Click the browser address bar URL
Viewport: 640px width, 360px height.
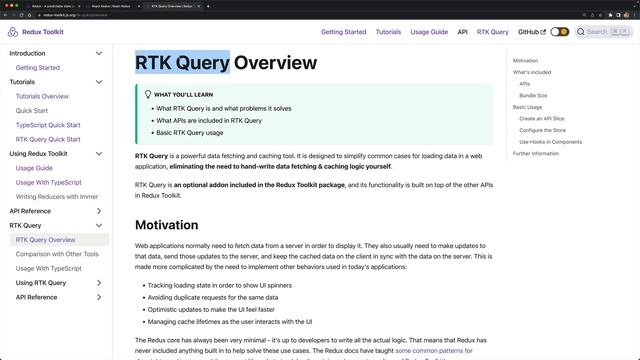[76, 15]
